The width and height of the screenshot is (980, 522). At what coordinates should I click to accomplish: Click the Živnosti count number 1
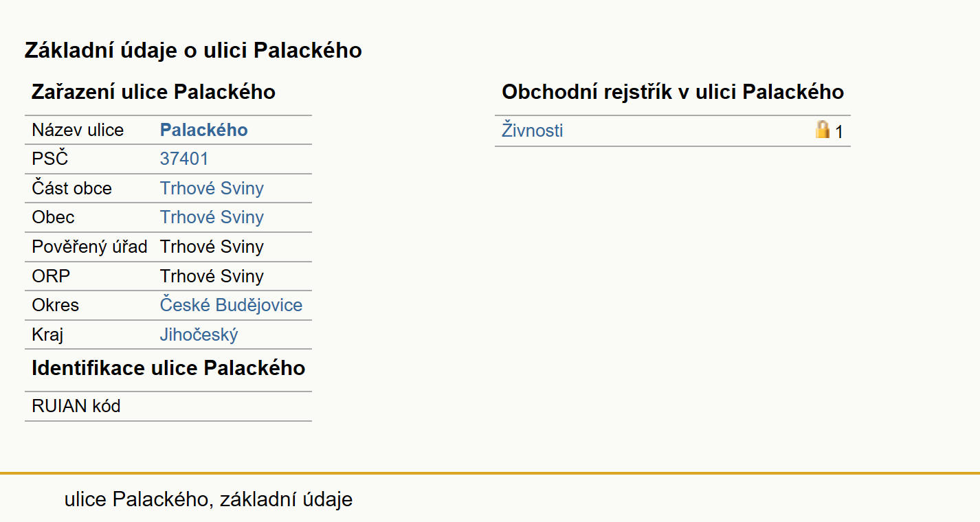(839, 132)
